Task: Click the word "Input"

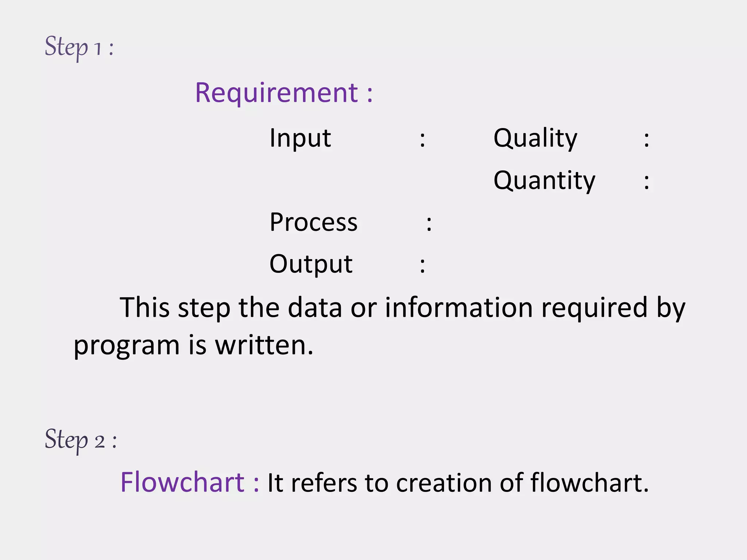Action: coord(300,138)
